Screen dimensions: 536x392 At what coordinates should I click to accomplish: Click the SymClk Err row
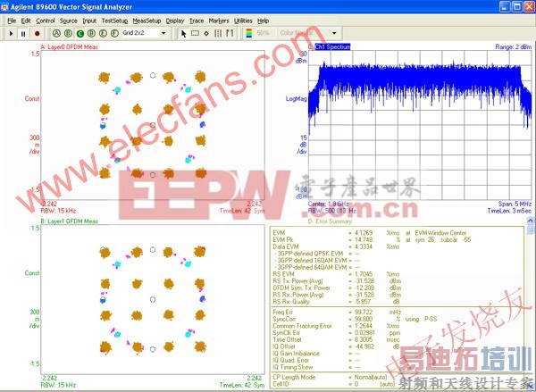pyautogui.click(x=337, y=332)
